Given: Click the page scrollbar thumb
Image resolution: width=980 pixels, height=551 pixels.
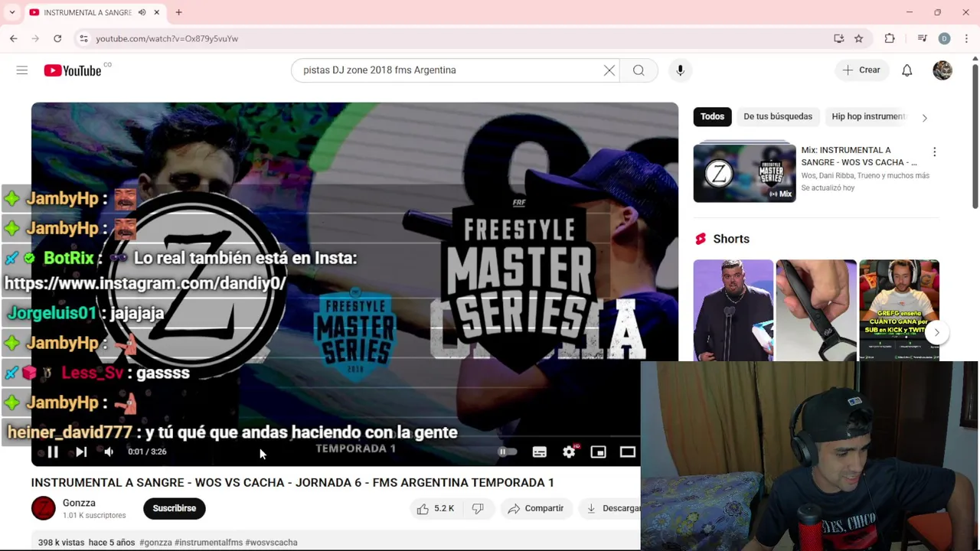Looking at the screenshot, I should [x=975, y=135].
